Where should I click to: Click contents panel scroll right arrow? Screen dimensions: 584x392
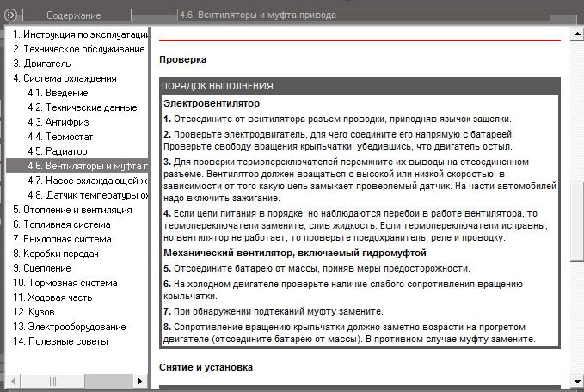140,381
